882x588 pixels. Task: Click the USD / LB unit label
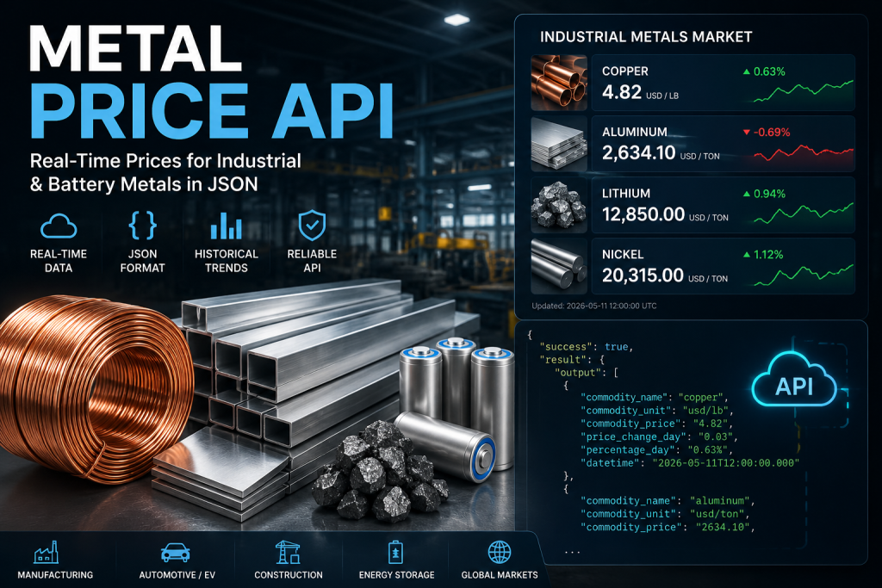662,96
